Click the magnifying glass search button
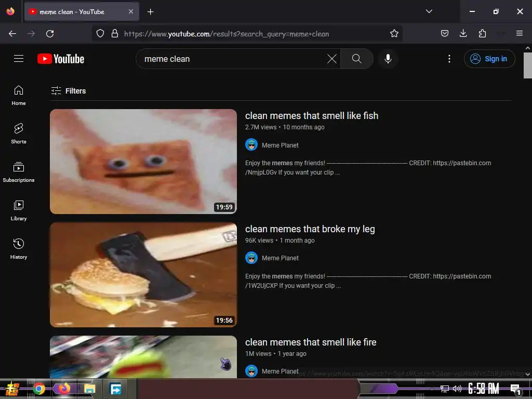 356,59
